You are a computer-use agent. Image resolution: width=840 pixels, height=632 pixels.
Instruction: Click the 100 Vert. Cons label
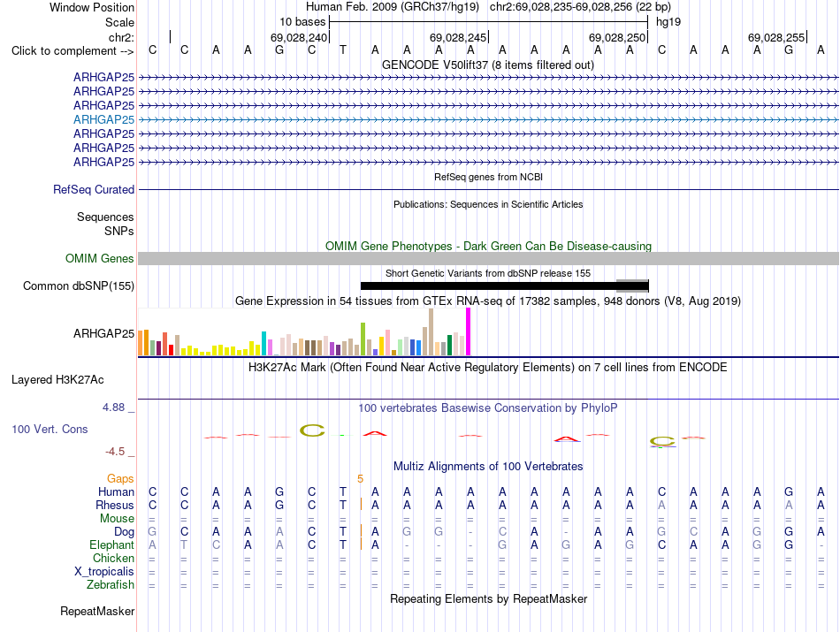50,429
